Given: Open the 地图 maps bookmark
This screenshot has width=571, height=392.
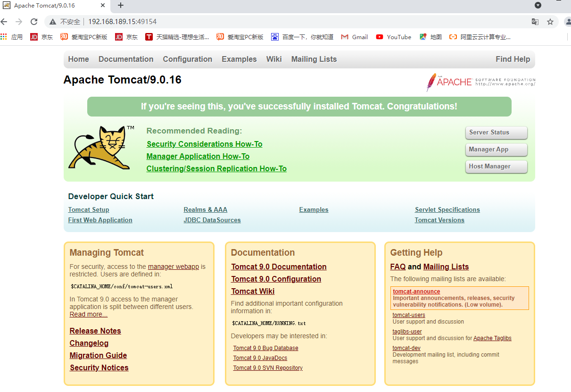Looking at the screenshot, I should [x=430, y=37].
